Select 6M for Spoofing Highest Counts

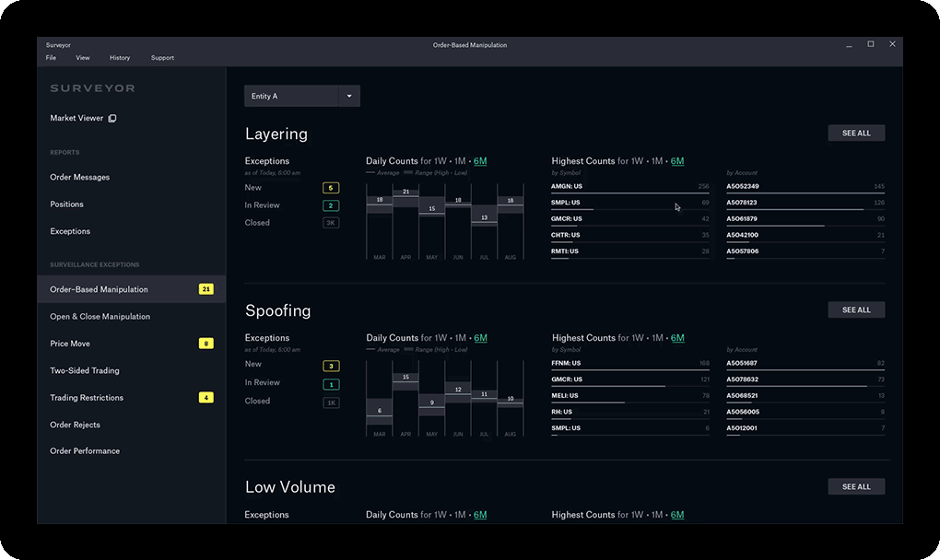pyautogui.click(x=678, y=338)
